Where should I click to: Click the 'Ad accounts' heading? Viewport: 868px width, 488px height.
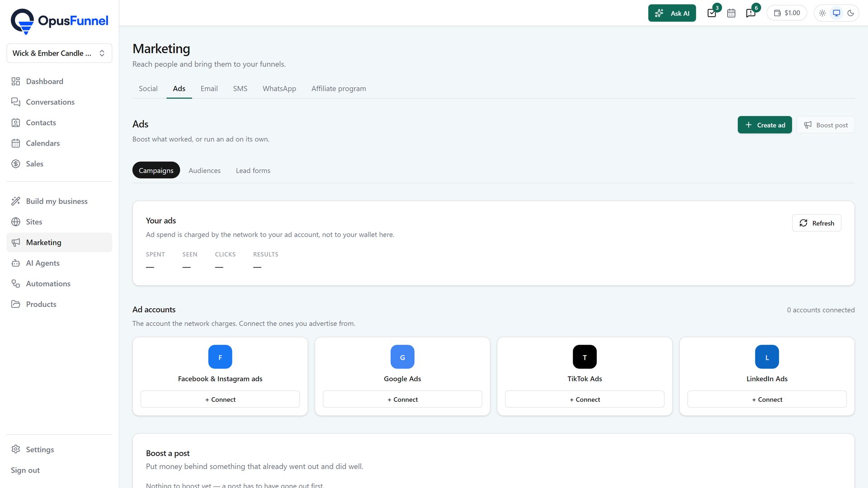pos(154,310)
